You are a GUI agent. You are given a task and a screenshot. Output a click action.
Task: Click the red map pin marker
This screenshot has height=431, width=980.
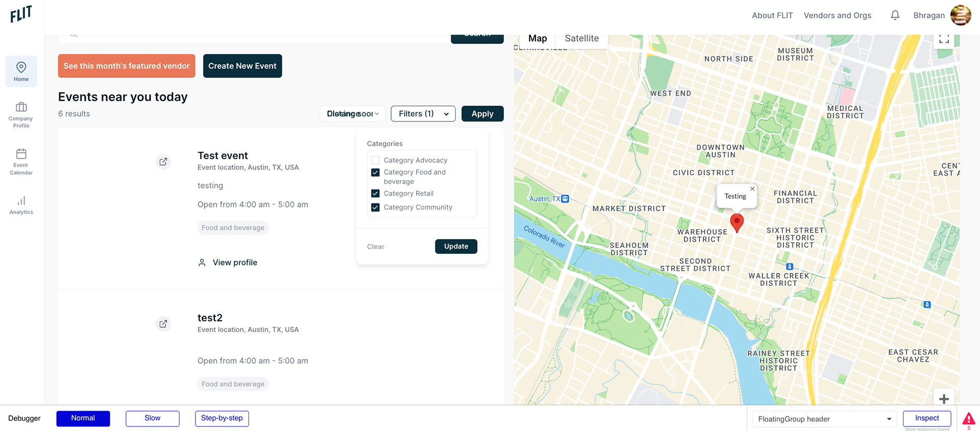[737, 223]
